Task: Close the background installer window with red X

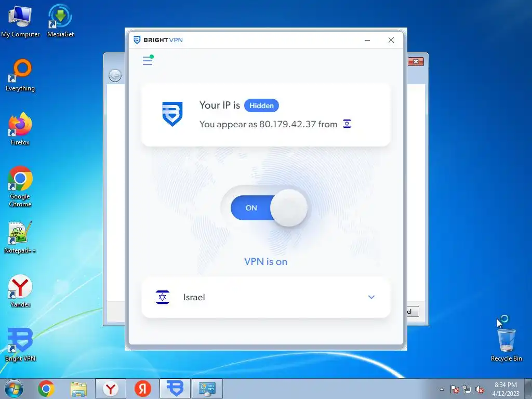Action: [416, 61]
